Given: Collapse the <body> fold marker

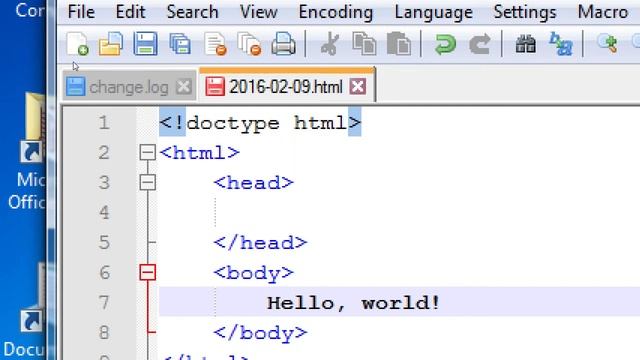Looking at the screenshot, I should (147, 272).
